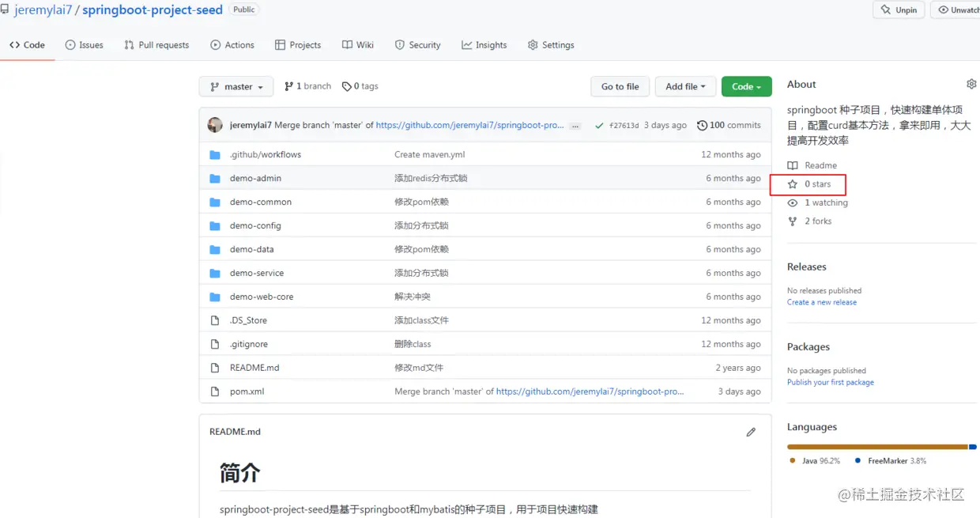980x518 pixels.
Task: Click the demo-service folder icon
Action: [x=215, y=273]
